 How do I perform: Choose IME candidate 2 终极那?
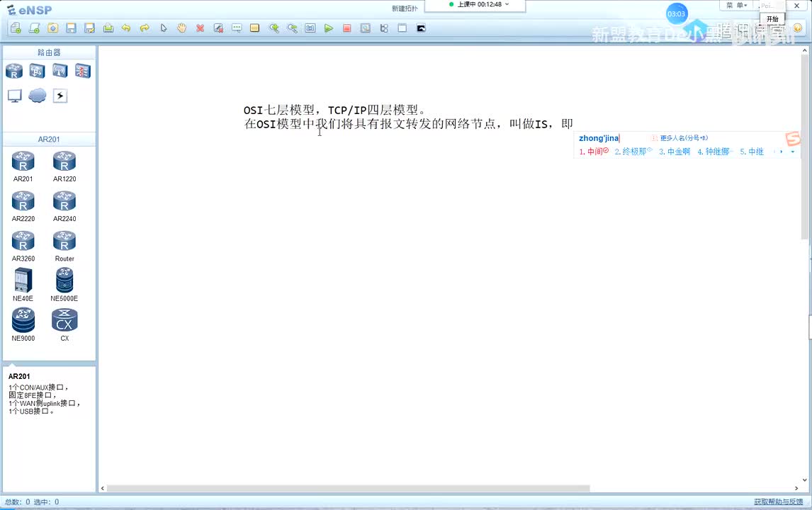click(633, 152)
